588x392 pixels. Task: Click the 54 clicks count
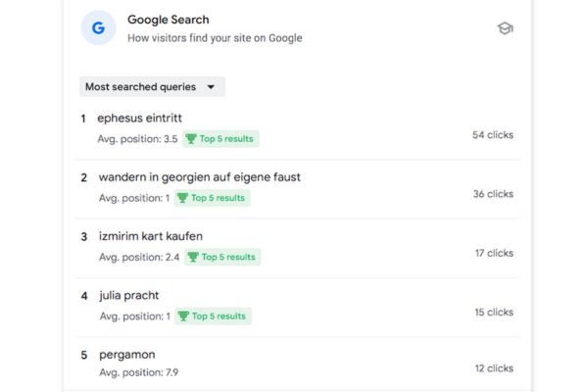(493, 135)
